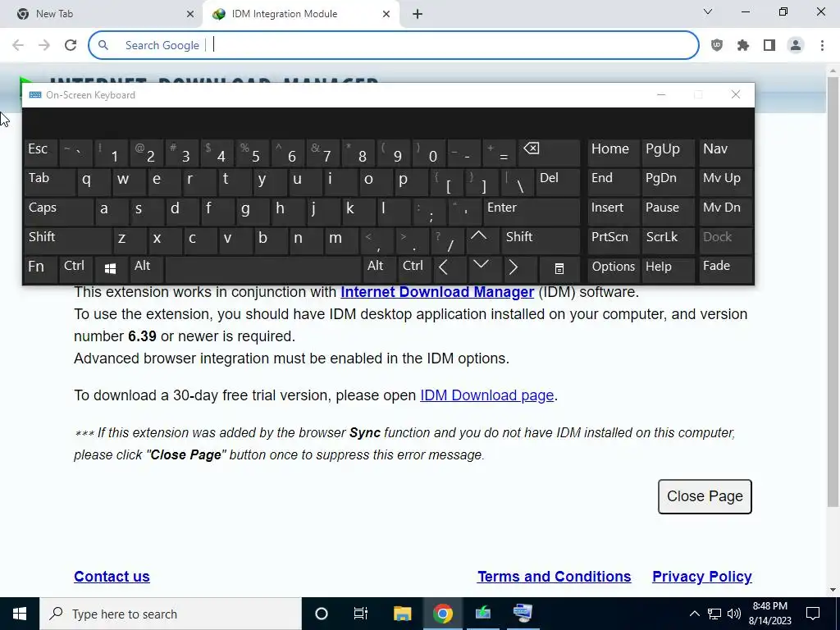Click the keyboard Help key

(668, 269)
